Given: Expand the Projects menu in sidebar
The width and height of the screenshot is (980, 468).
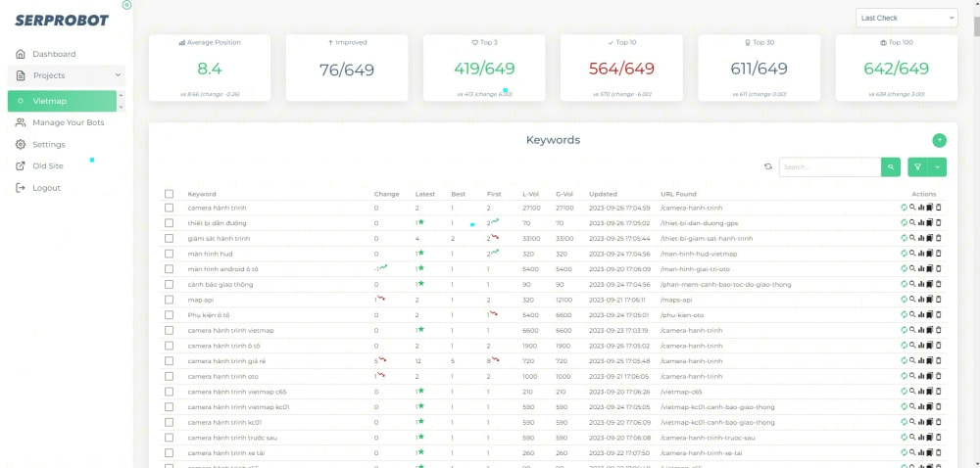Looking at the screenshot, I should [67, 75].
